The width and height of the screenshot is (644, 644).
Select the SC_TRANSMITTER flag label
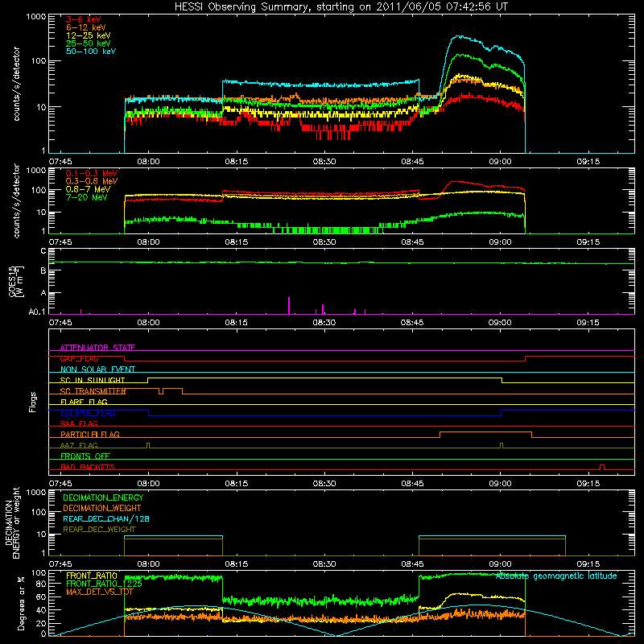[93, 391]
